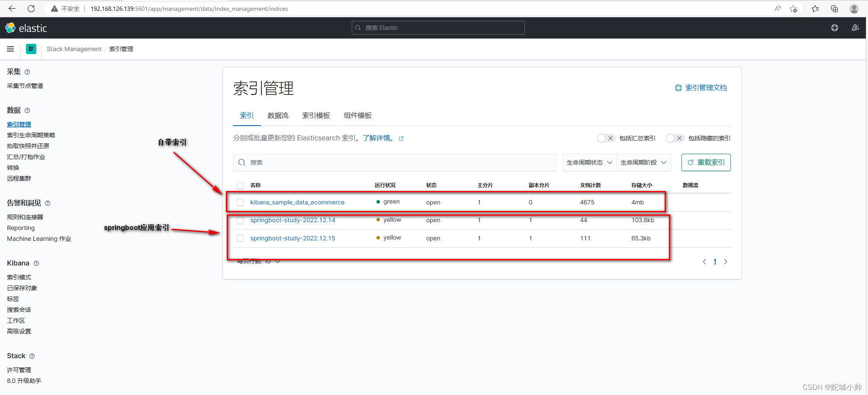
Task: Open 采集节点管道 in the sidebar
Action: click(x=25, y=86)
